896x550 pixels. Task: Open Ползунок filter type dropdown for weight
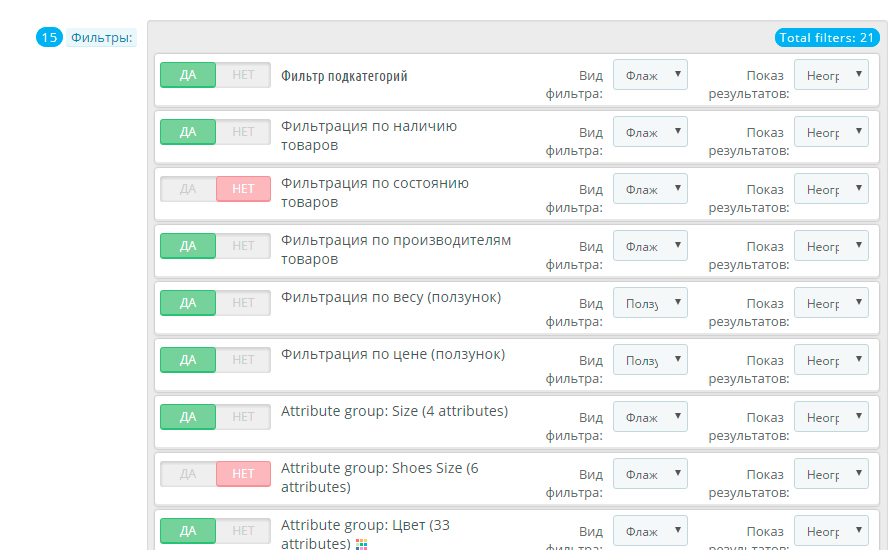[x=650, y=303]
